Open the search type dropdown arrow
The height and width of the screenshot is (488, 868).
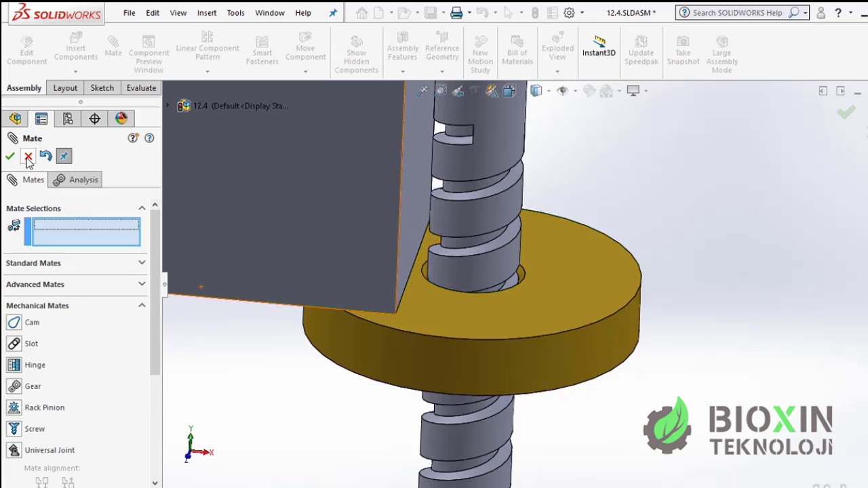[x=805, y=13]
